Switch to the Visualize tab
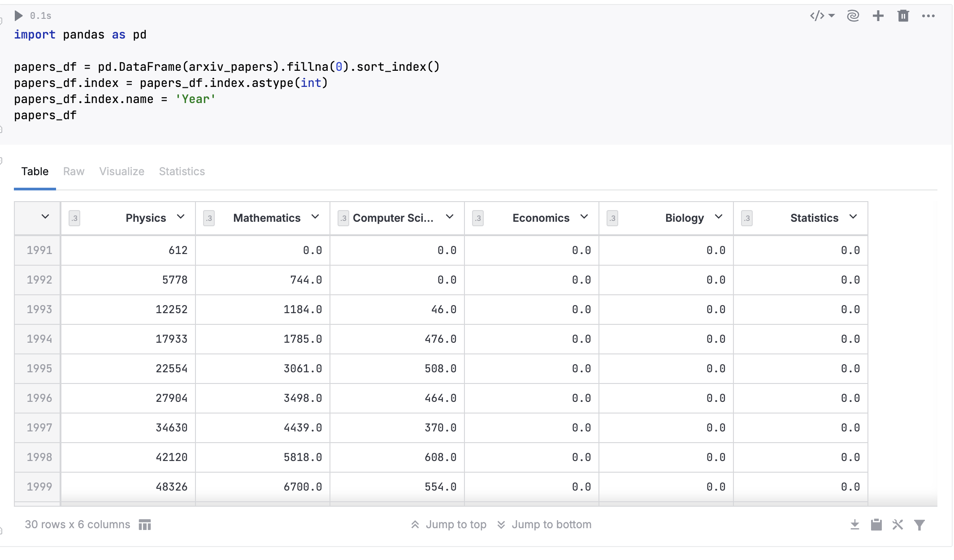The width and height of the screenshot is (954, 560). pos(121,172)
